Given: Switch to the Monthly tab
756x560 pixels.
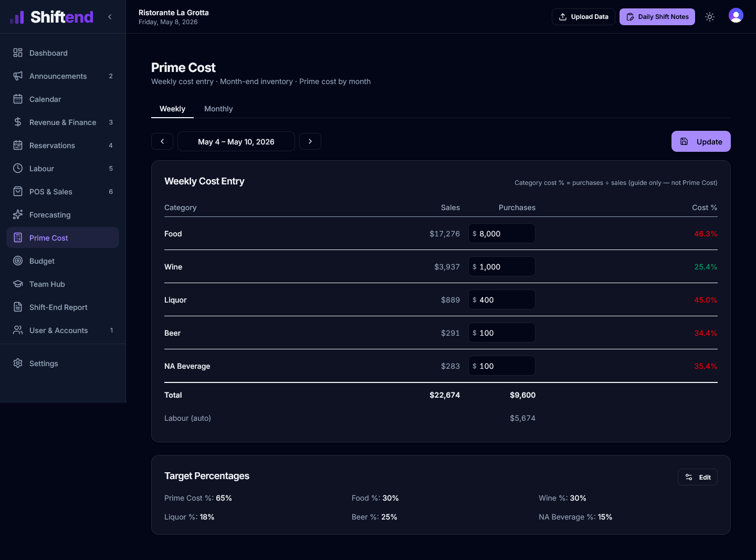Looking at the screenshot, I should (x=218, y=109).
